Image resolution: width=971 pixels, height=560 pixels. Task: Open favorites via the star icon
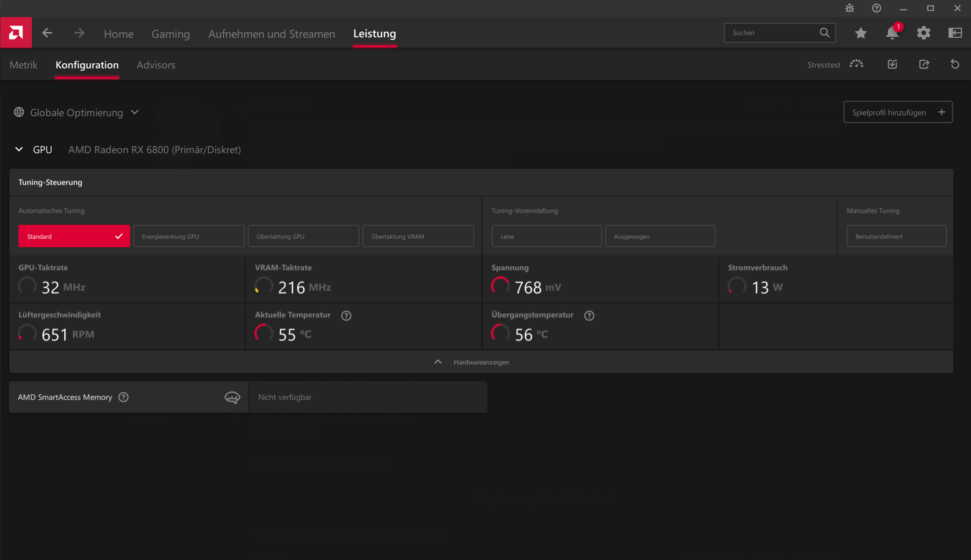pos(860,33)
